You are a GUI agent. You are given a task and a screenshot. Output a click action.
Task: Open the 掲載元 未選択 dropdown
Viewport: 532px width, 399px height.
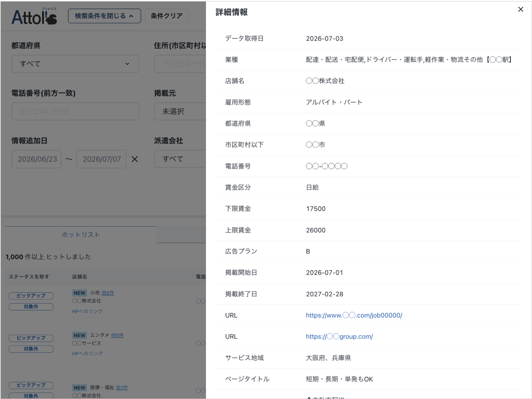(180, 111)
